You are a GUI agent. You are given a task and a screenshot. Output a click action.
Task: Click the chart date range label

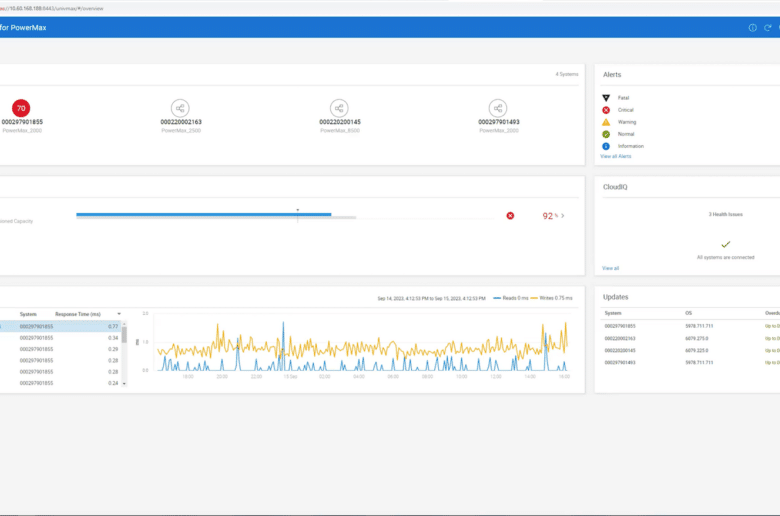click(431, 299)
